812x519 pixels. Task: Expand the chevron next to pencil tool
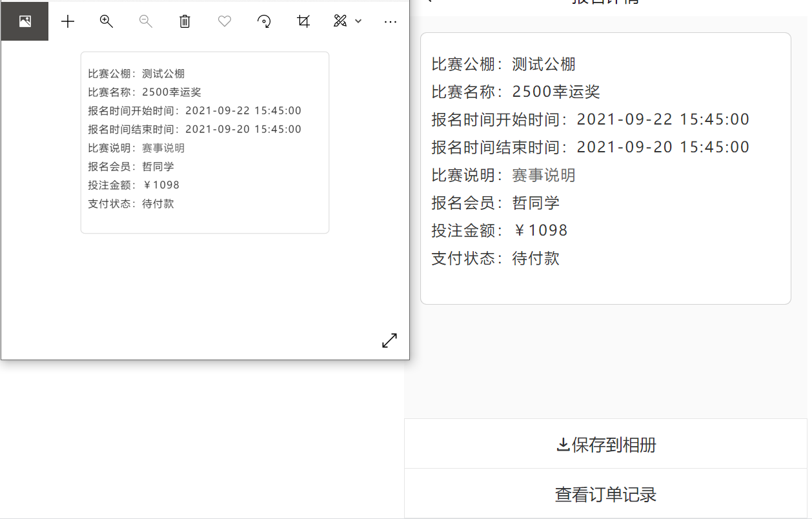click(358, 21)
